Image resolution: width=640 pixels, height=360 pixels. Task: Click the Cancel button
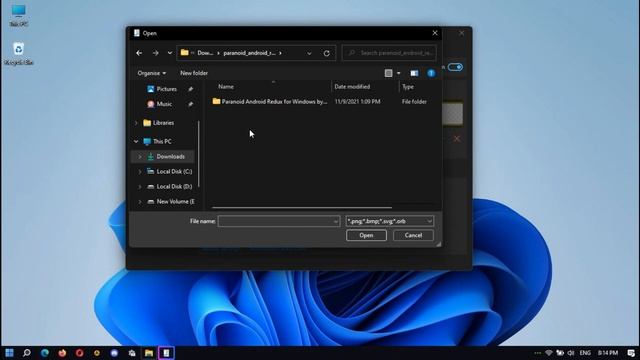click(x=413, y=236)
